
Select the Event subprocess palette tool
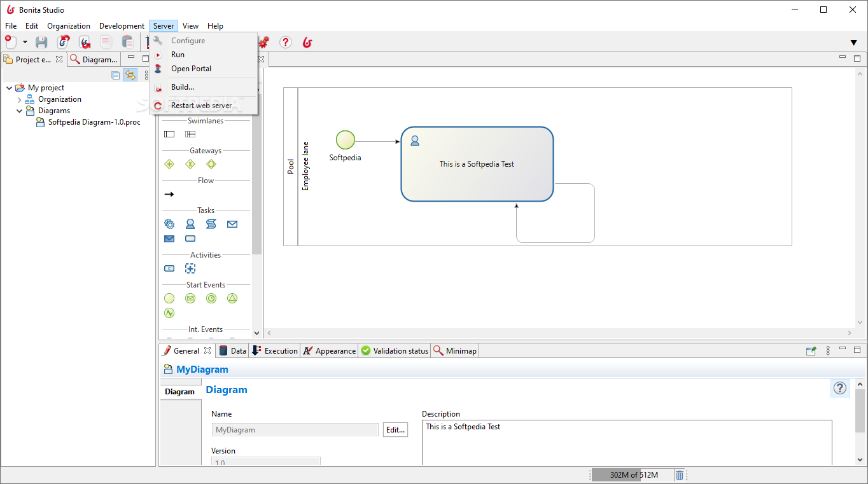(190, 268)
